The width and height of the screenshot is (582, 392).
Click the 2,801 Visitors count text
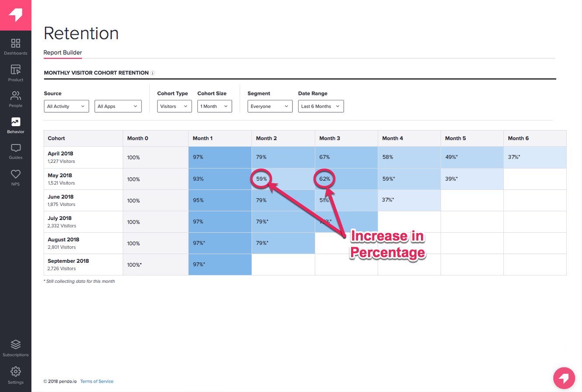[x=62, y=248]
